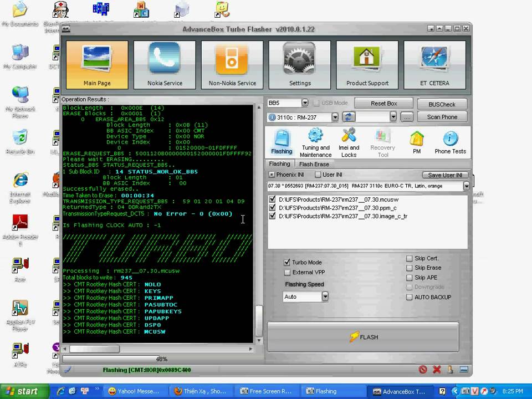
Task: Open the Nokia Service section
Action: [165, 65]
